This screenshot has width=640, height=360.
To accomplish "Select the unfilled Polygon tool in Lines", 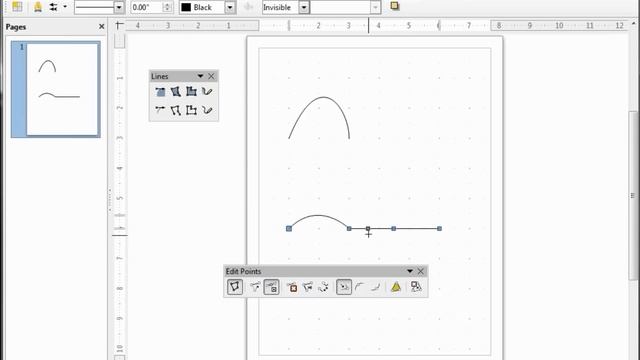I will (176, 110).
